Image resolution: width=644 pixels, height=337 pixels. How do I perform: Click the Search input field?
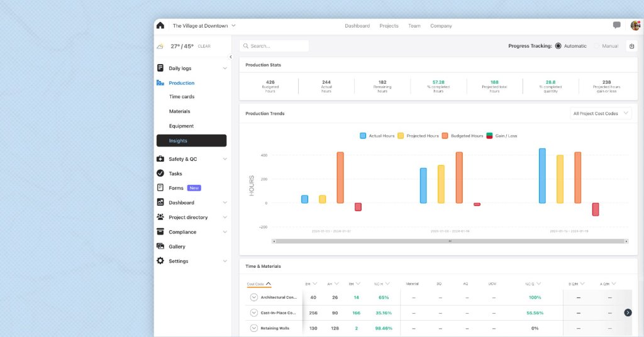pyautogui.click(x=275, y=46)
